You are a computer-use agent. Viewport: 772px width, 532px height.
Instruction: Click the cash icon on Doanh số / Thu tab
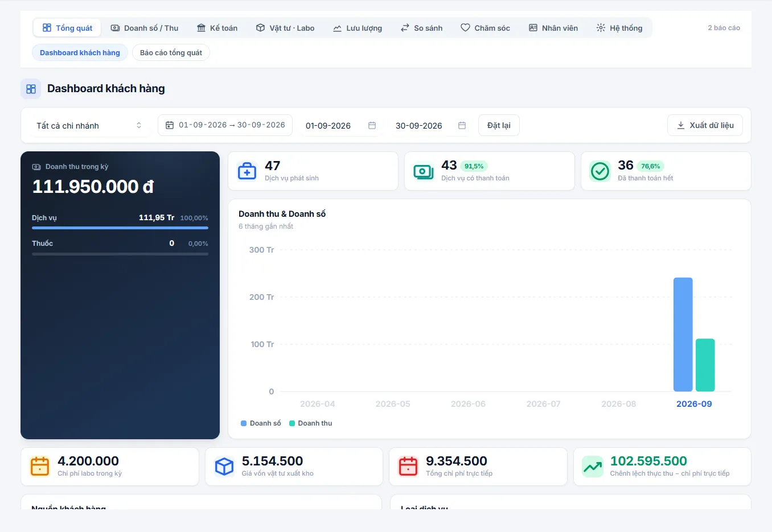(115, 28)
